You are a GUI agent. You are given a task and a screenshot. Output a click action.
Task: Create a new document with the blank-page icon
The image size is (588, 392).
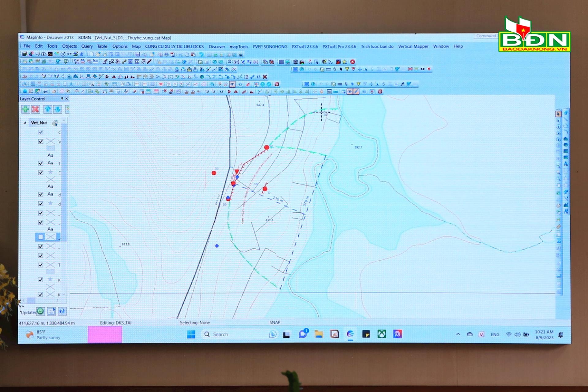[92, 54]
